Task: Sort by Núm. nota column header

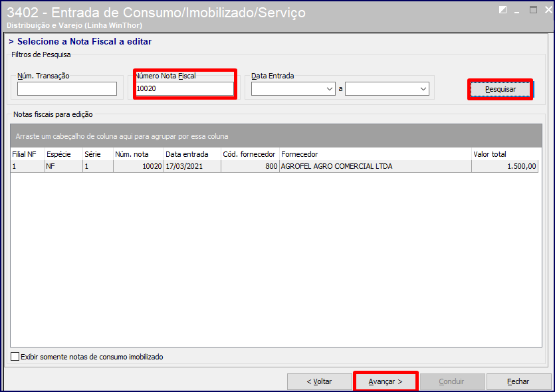Action: 138,154
